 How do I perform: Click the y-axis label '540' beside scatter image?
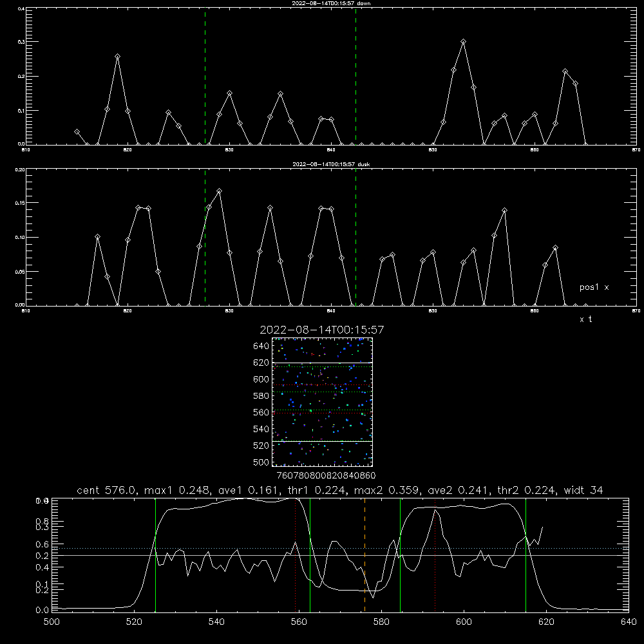pyautogui.click(x=261, y=429)
